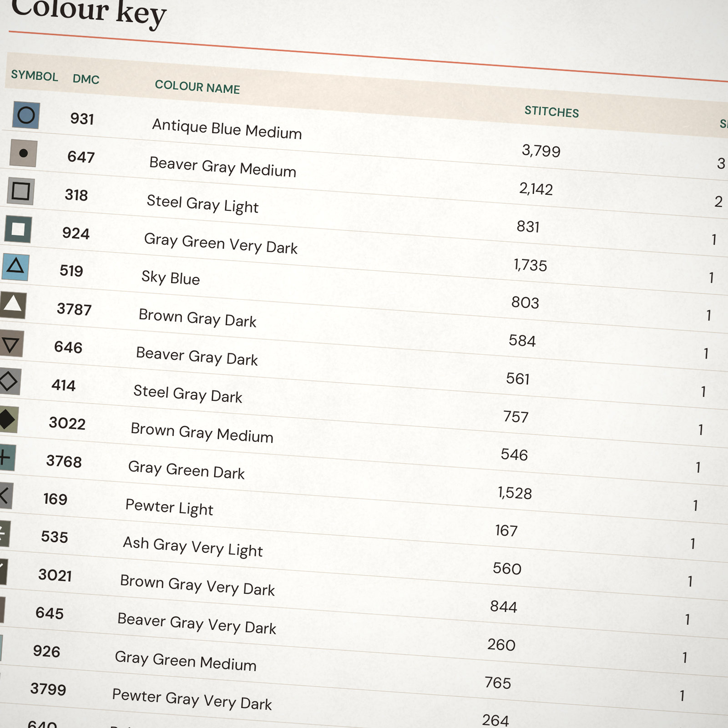
Task: Select the 'Ash Gray Very Light' colour name
Action: coord(192,546)
